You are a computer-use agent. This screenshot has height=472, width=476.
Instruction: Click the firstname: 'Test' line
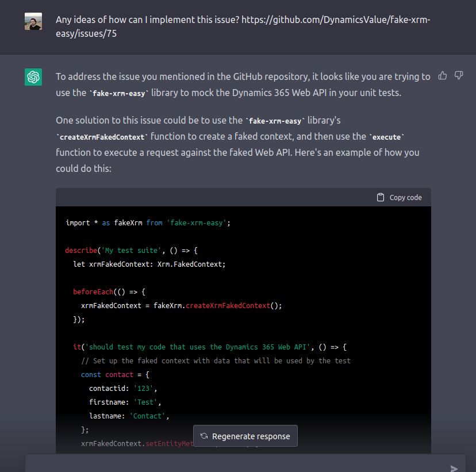pos(125,402)
